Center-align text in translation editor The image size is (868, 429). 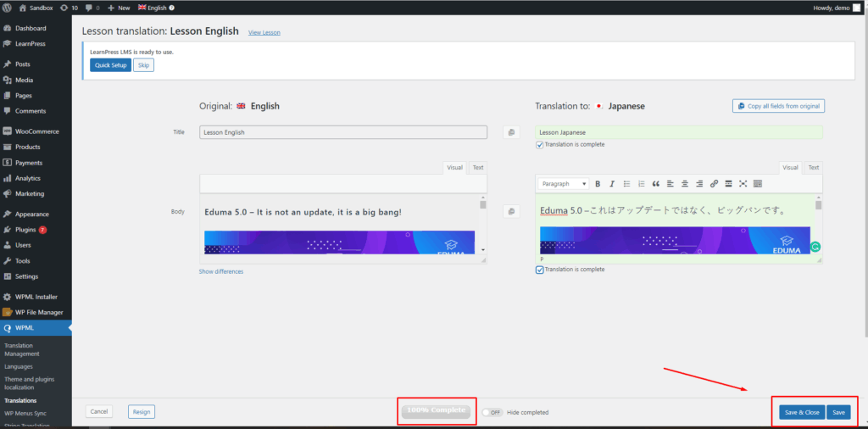[685, 184]
